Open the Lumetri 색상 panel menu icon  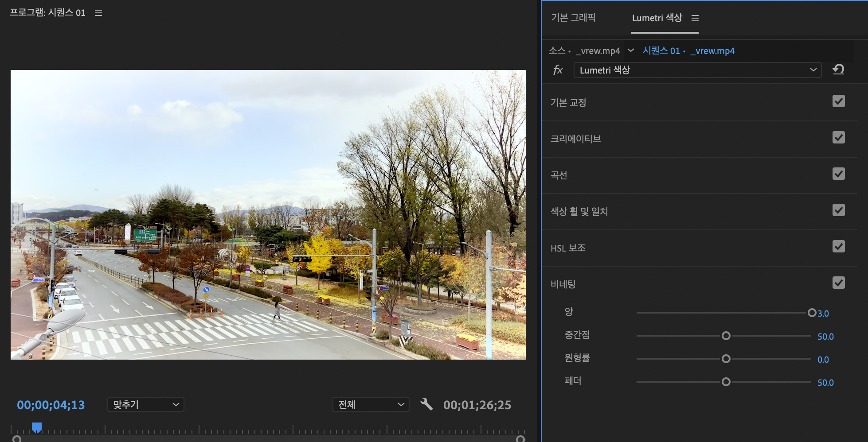(x=695, y=18)
